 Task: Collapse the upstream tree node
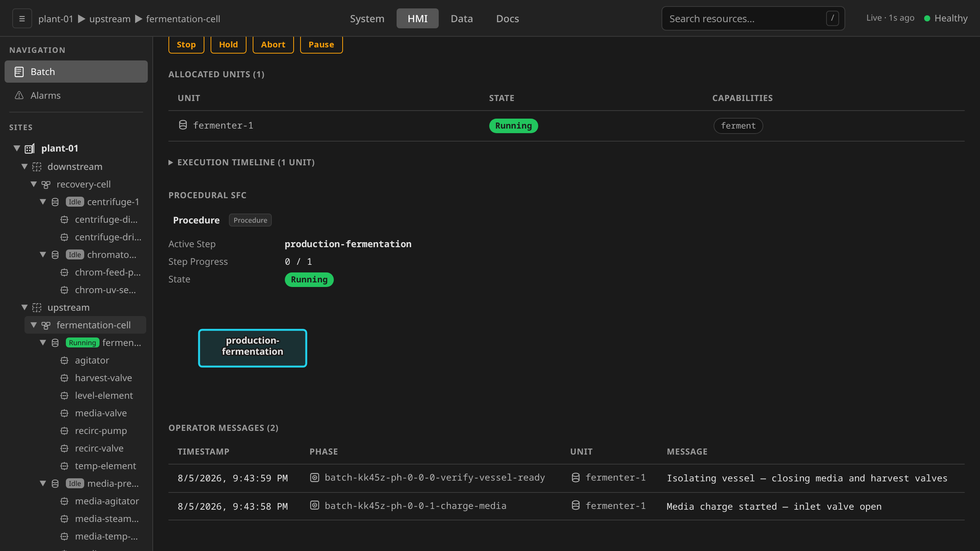pyautogui.click(x=24, y=307)
